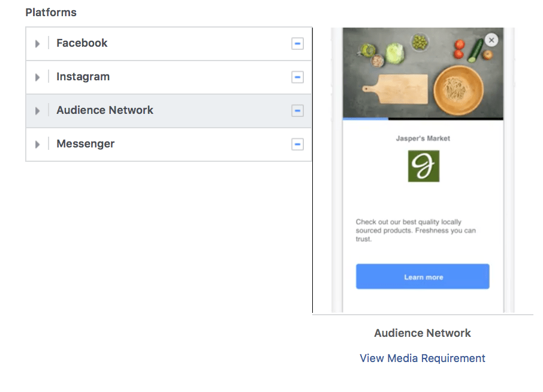This screenshot has height=392, width=543.
Task: Click the disclosure arrow beside Facebook
Action: (38, 43)
